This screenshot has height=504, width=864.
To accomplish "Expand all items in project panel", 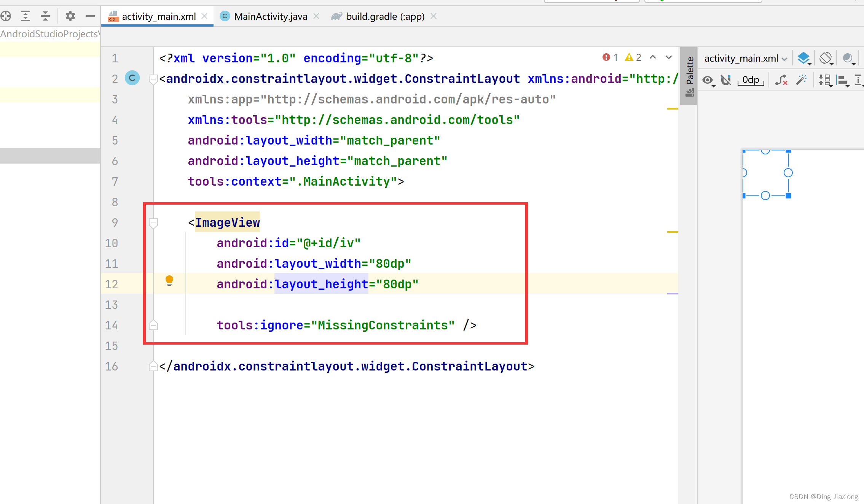I will (x=26, y=16).
